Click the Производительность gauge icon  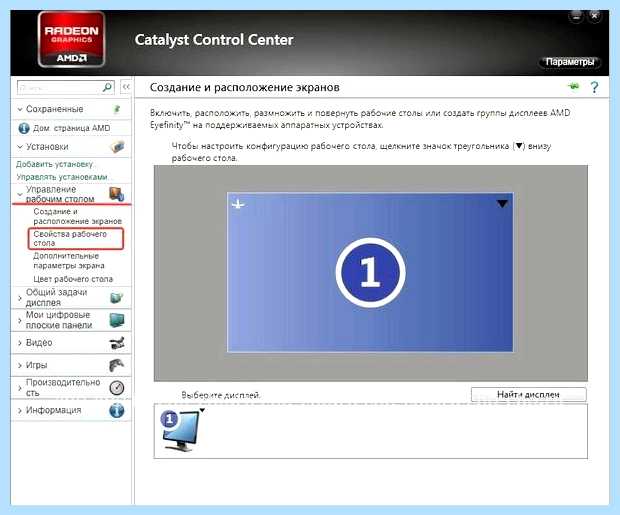(117, 388)
